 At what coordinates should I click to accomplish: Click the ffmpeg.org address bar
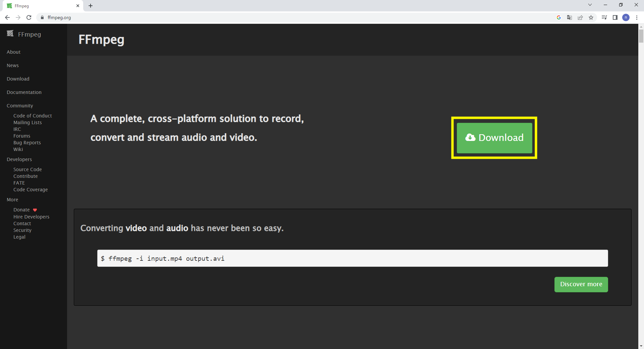(x=295, y=17)
